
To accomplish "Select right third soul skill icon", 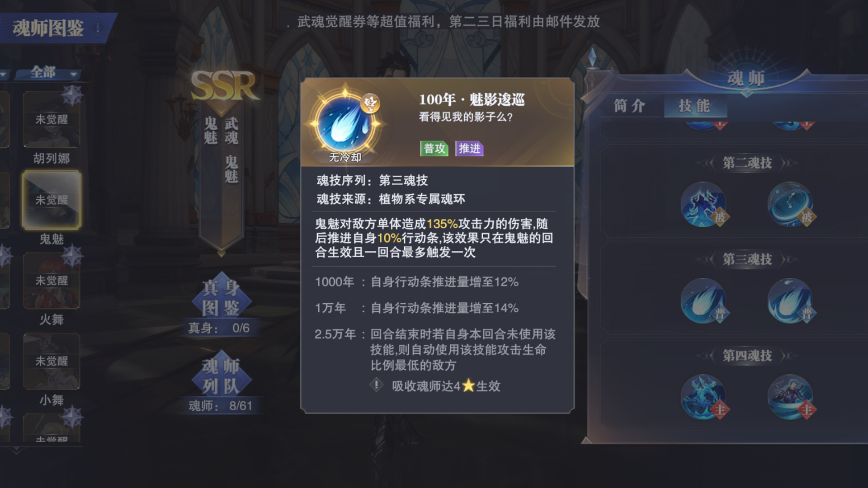I will pyautogui.click(x=790, y=301).
